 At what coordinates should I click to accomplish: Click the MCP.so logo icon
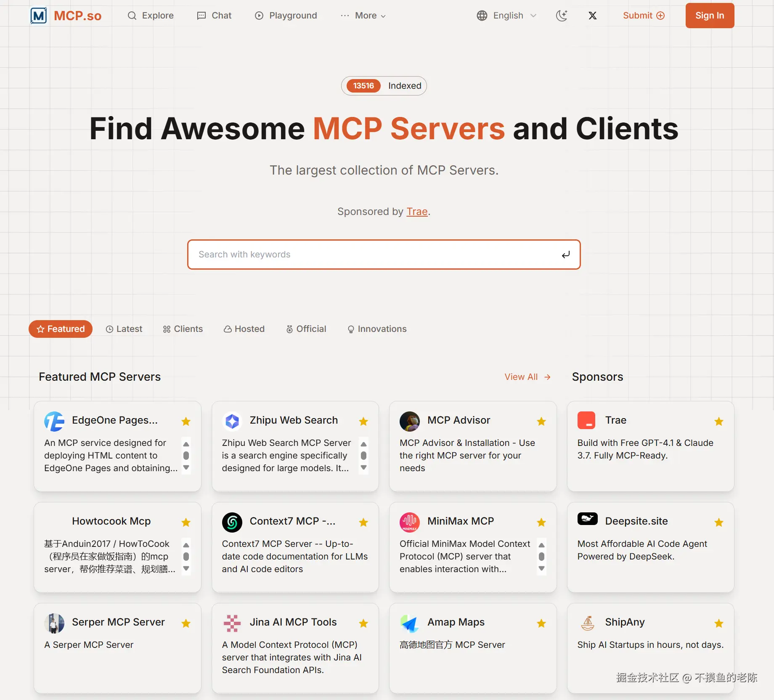[38, 16]
